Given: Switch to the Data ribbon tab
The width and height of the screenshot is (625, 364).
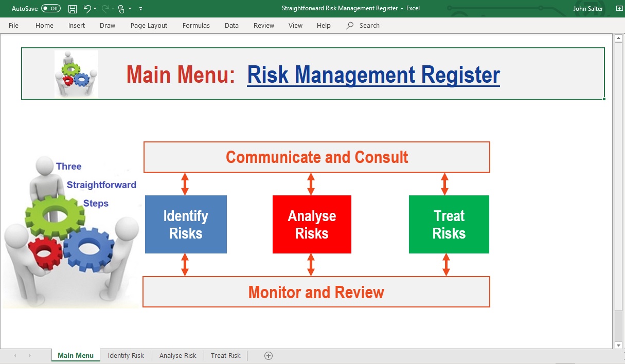Looking at the screenshot, I should 231,25.
